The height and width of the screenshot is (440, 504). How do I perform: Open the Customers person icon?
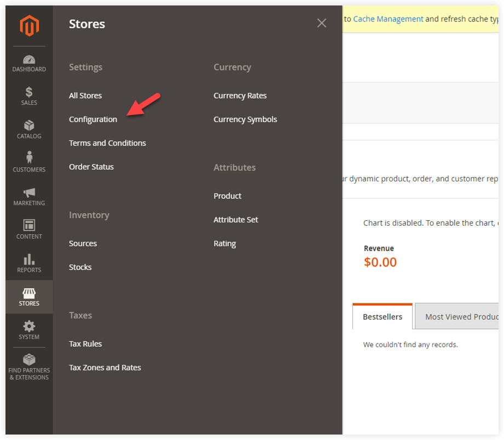[x=29, y=157]
